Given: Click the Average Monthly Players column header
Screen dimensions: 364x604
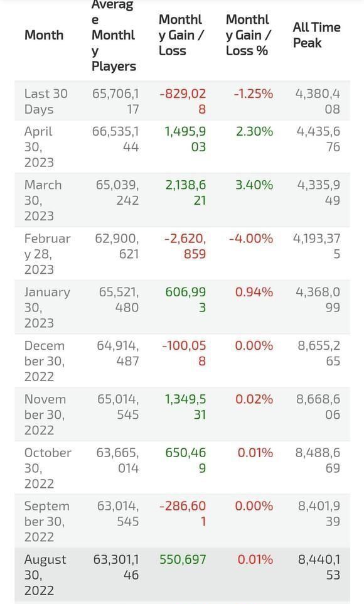Looking at the screenshot, I should (114, 36).
